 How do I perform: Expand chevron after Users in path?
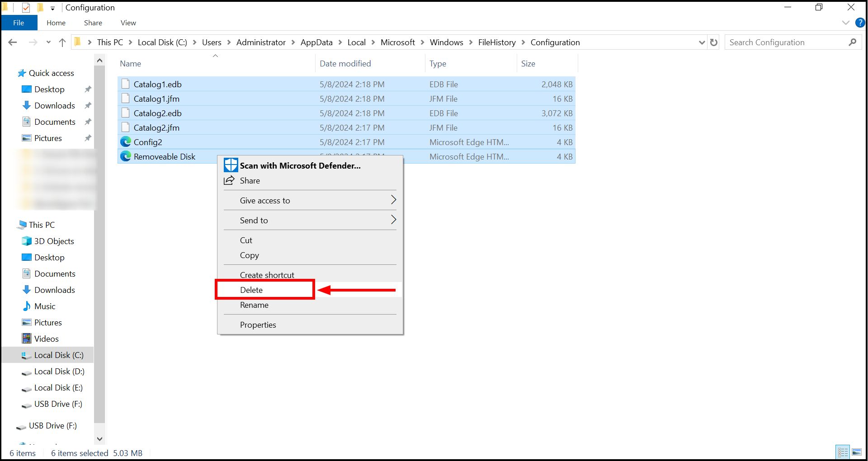pyautogui.click(x=229, y=42)
